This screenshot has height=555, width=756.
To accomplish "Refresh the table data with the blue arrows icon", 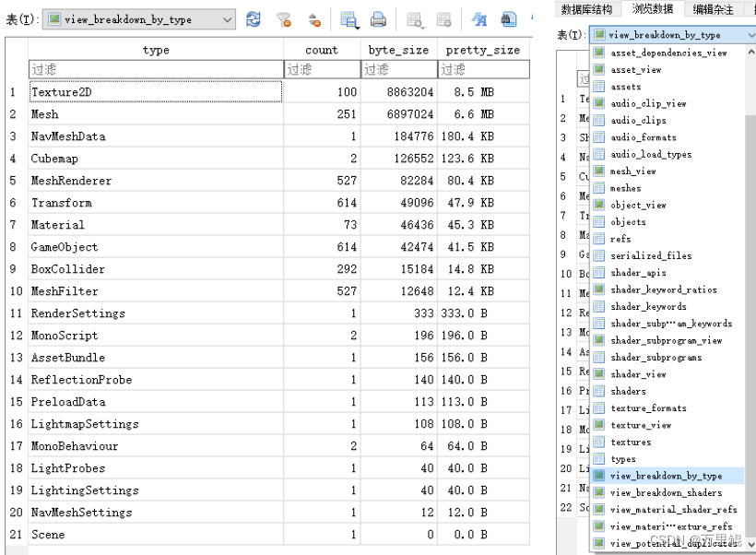I will [x=254, y=19].
